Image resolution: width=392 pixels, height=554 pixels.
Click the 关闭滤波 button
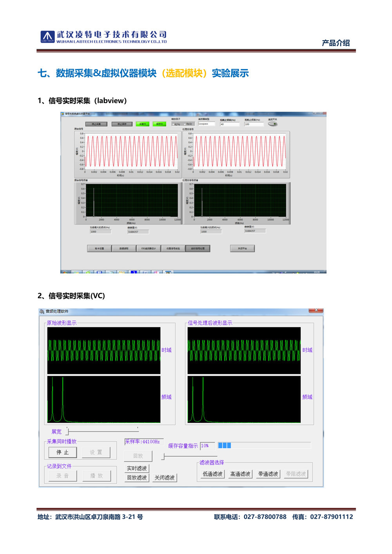tap(164, 478)
